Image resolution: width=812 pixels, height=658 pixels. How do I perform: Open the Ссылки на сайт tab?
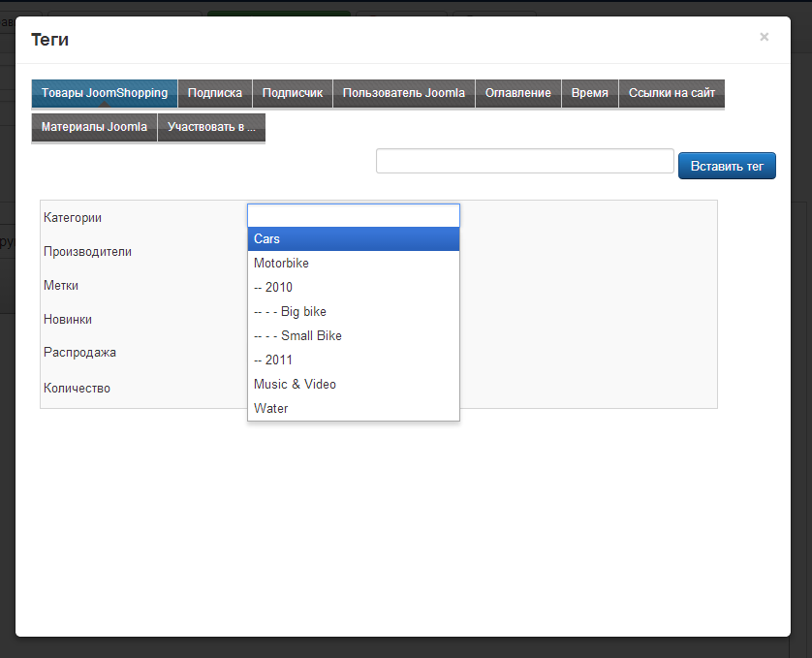point(671,93)
